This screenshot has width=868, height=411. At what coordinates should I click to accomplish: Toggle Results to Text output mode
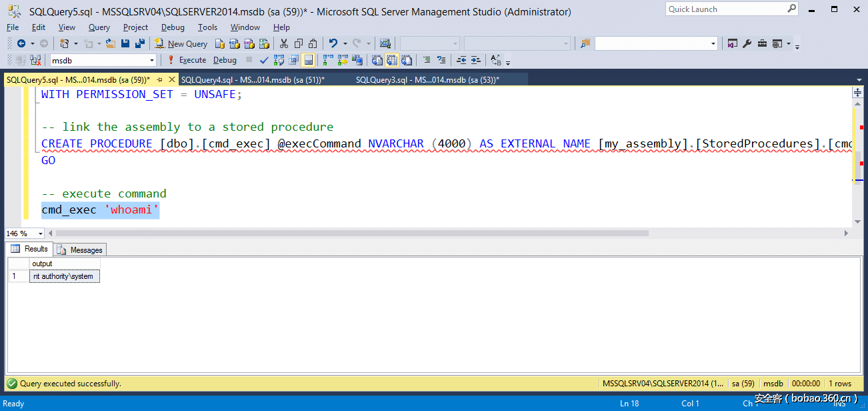point(377,60)
